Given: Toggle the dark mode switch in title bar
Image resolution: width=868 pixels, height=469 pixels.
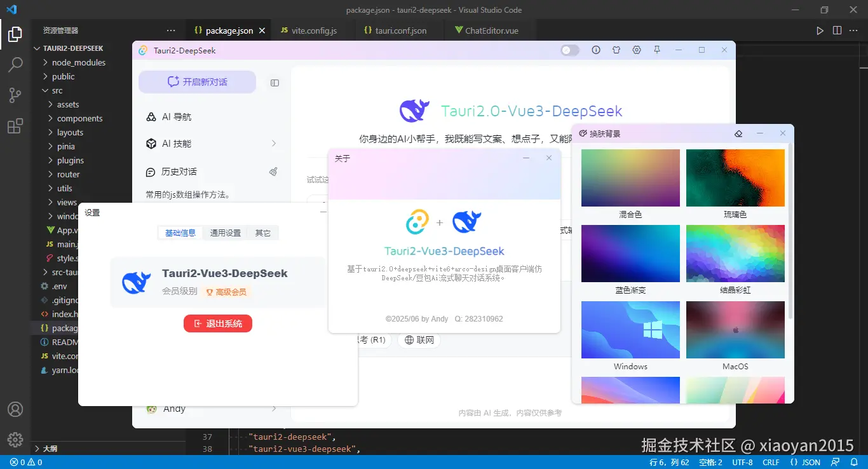Looking at the screenshot, I should click(570, 50).
